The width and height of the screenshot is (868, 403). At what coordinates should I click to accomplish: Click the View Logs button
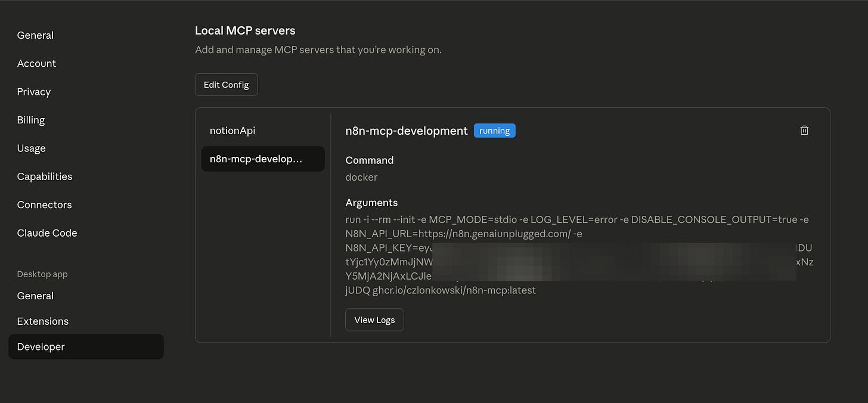[374, 320]
